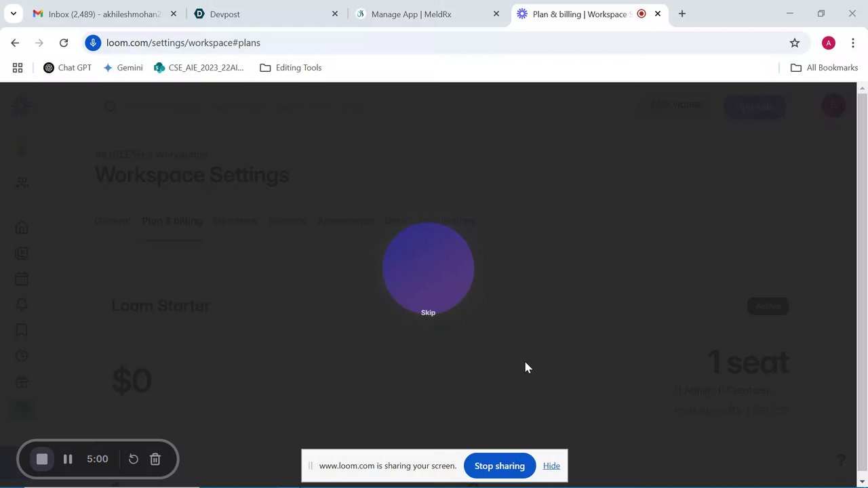The width and height of the screenshot is (868, 488).
Task: Close the Devpost tab
Action: (335, 14)
